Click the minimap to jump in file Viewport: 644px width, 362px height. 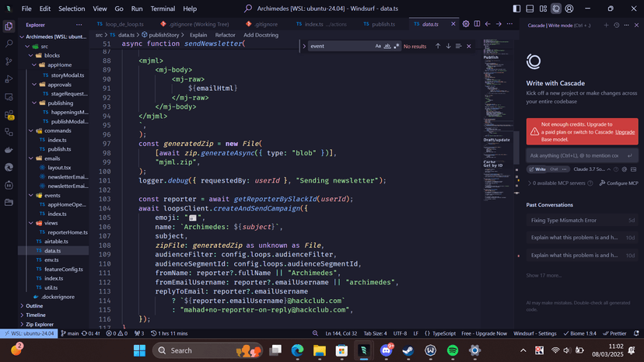tap(499, 93)
